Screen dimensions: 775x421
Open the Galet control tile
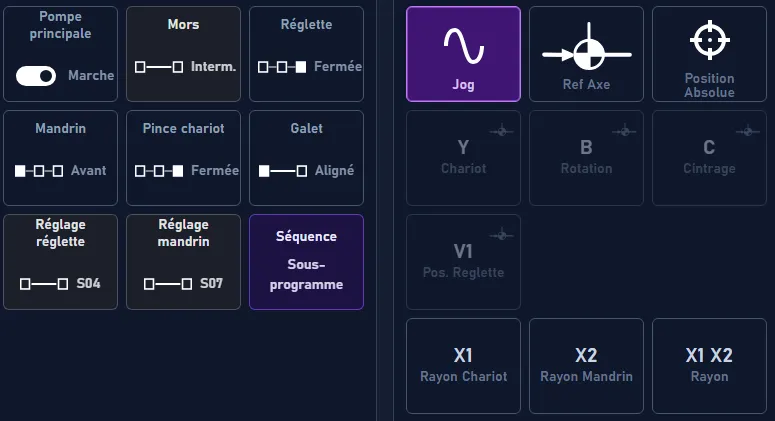pos(306,158)
